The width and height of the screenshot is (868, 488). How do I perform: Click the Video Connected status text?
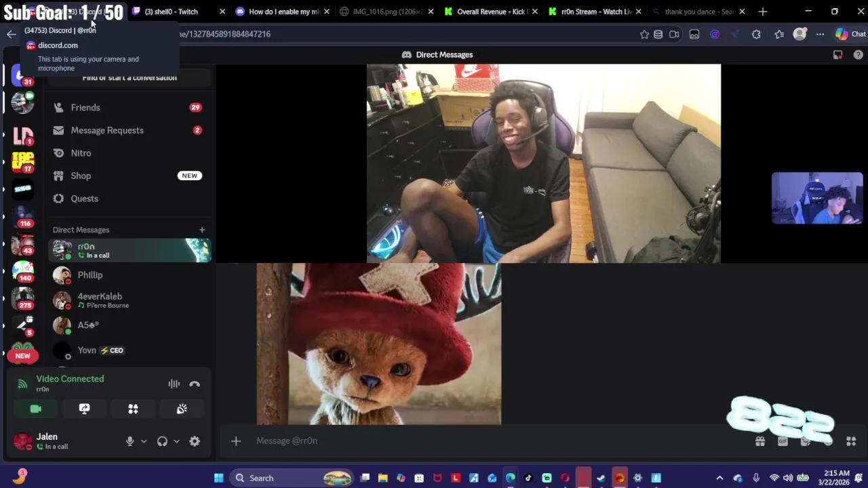[70, 379]
